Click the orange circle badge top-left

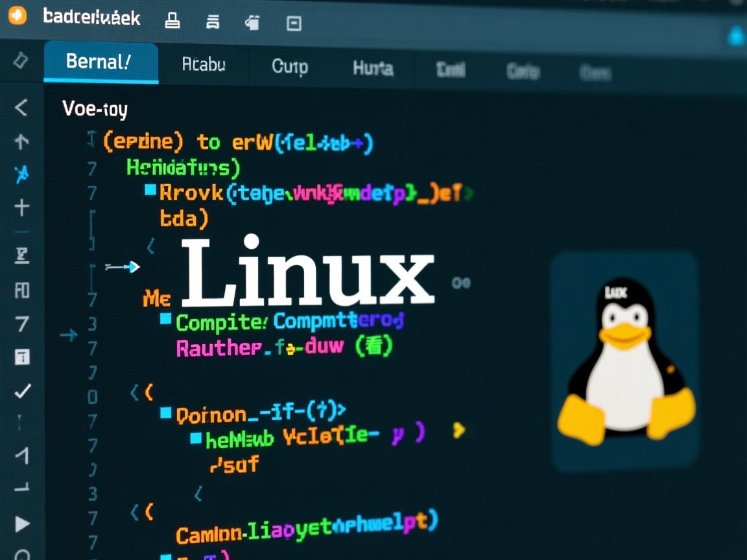[x=18, y=17]
